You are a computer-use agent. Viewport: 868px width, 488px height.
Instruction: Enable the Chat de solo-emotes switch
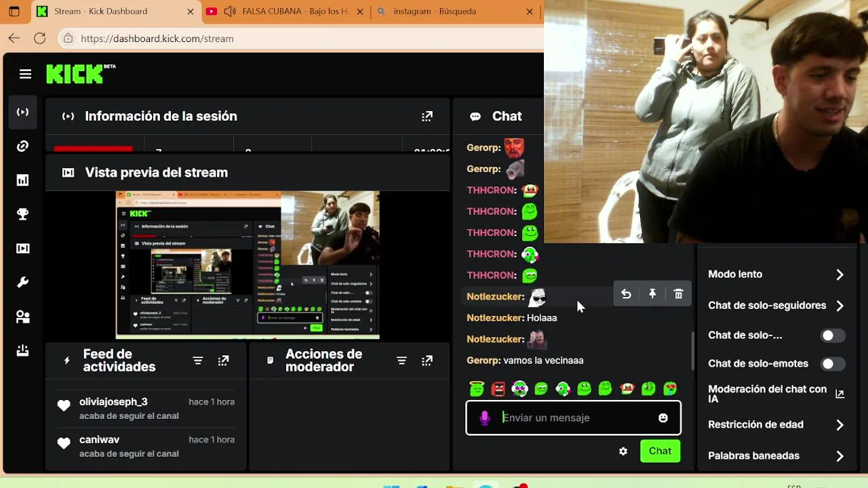pos(833,364)
